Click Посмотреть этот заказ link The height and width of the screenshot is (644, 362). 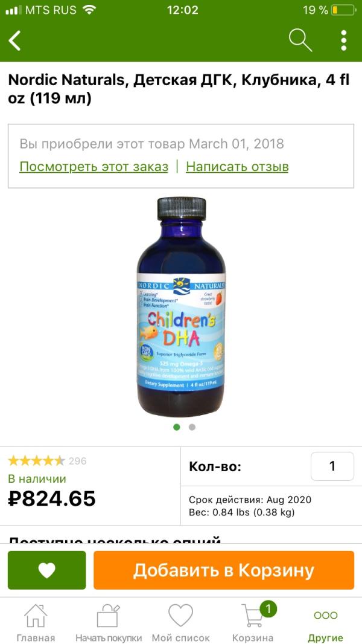94,167
